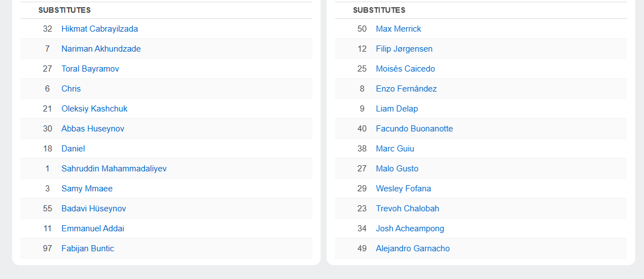
Task: Open Filip Jørgensen's profile
Action: click(x=404, y=49)
